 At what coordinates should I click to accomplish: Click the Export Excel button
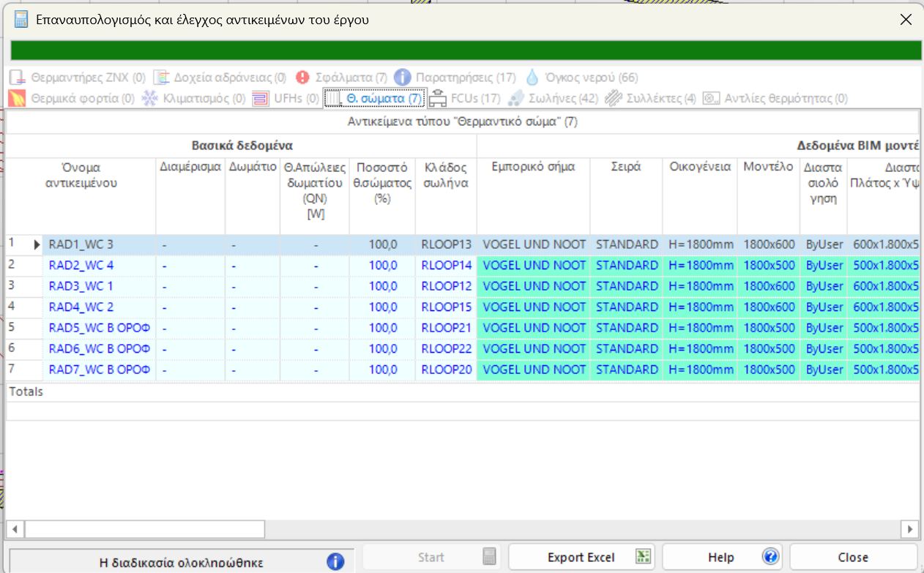(581, 557)
